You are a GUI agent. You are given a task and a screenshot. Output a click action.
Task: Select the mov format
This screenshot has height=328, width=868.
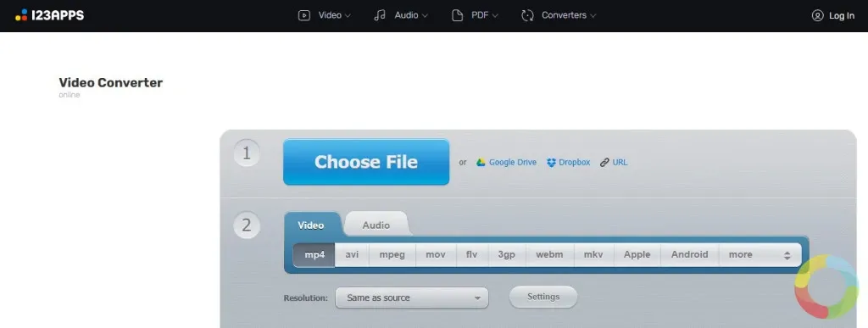pos(436,254)
